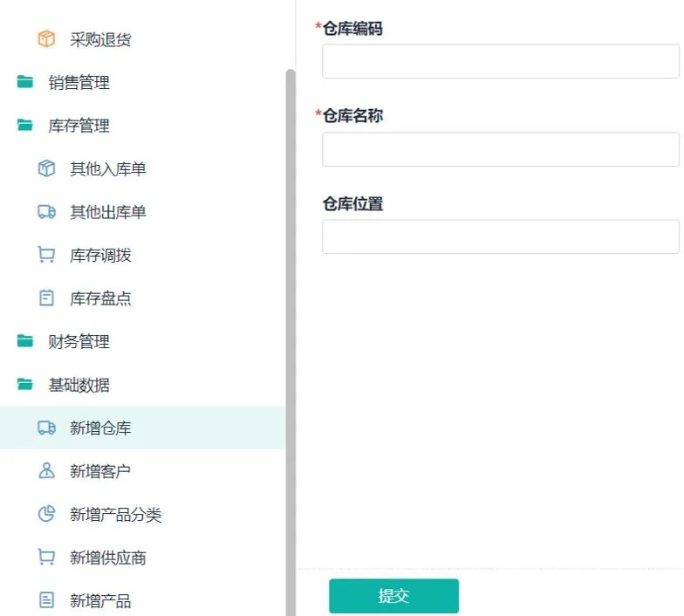Click the clipboard icon beside 库存盘点
This screenshot has height=616, width=684.
coord(46,298)
